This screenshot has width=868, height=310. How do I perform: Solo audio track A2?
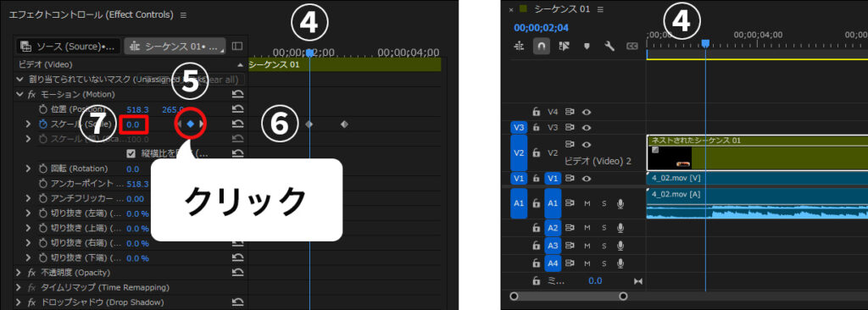604,228
